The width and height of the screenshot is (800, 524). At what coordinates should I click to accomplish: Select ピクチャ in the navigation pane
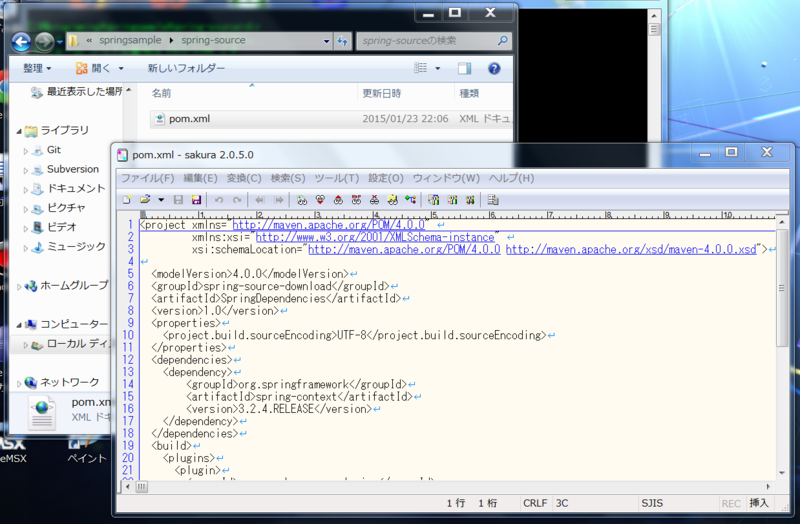[66, 208]
